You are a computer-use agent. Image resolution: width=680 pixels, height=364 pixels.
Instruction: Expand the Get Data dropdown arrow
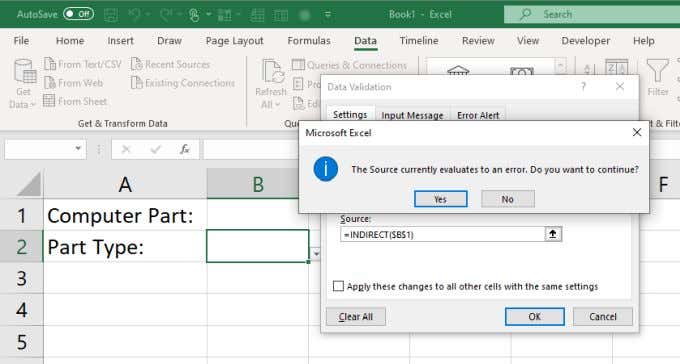coord(32,105)
